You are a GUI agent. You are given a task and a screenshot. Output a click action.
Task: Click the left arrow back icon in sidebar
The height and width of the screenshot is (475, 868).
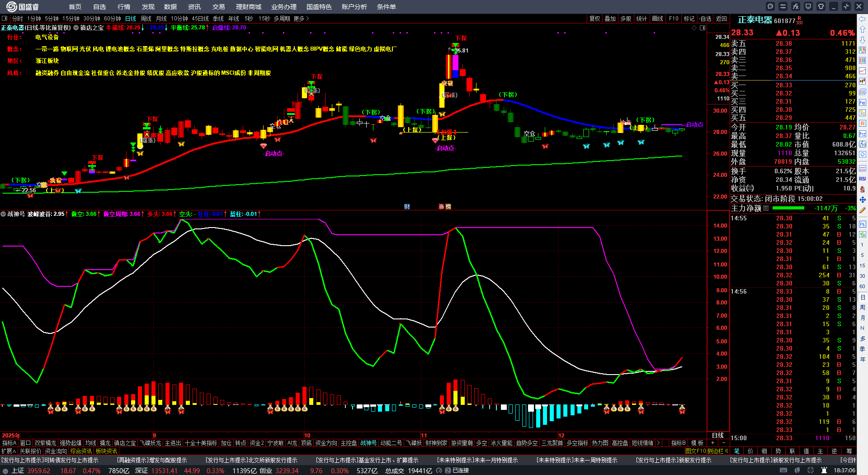pyautogui.click(x=863, y=19)
